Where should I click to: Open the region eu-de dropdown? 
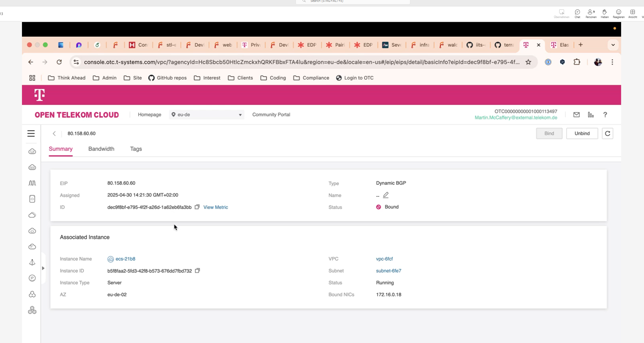(x=207, y=115)
